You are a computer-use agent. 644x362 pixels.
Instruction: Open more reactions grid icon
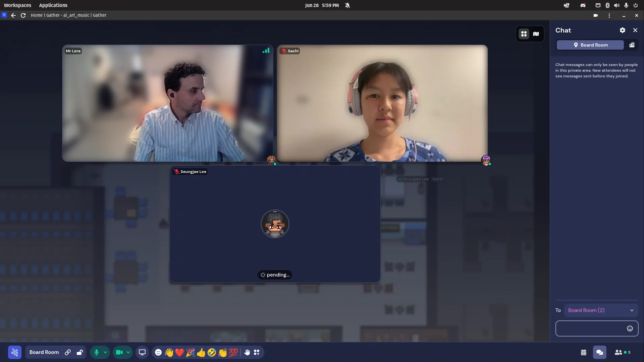257,352
